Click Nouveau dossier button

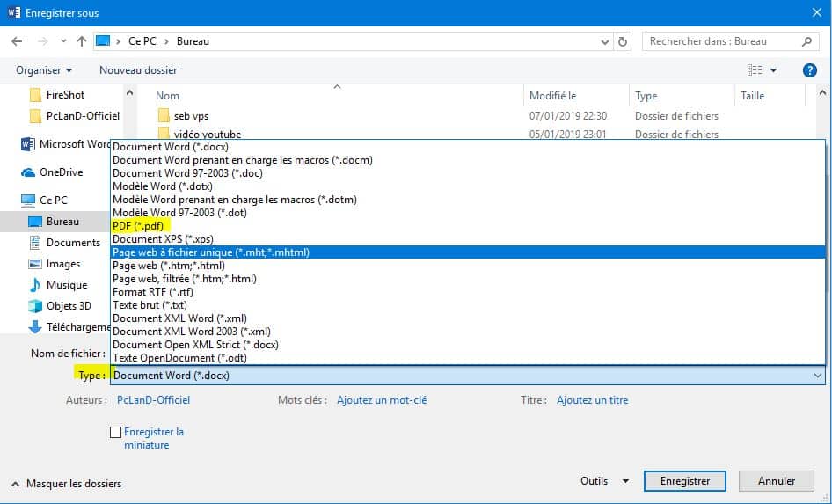point(138,70)
